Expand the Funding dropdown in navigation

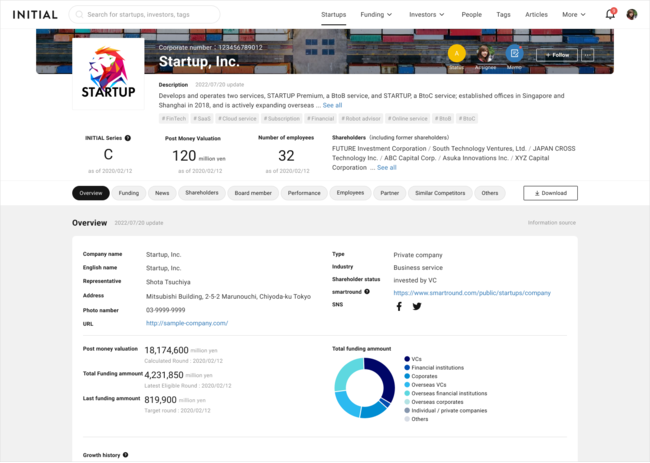(x=376, y=15)
